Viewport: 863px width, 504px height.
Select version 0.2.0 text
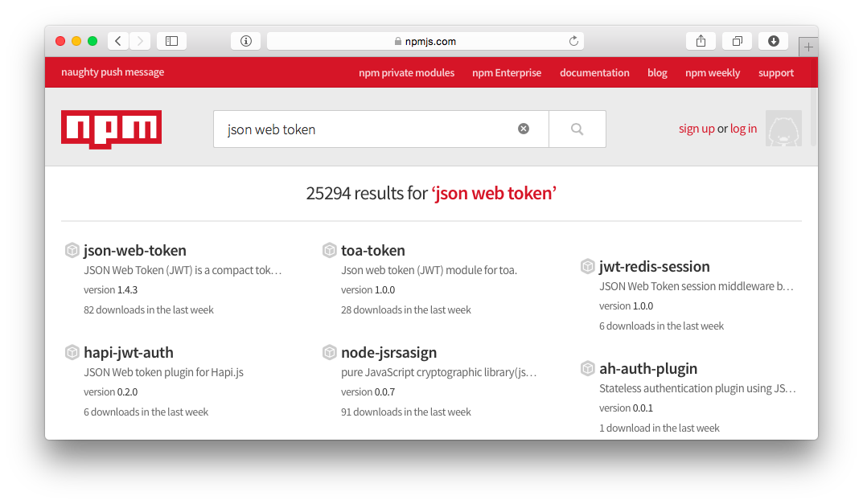point(111,391)
